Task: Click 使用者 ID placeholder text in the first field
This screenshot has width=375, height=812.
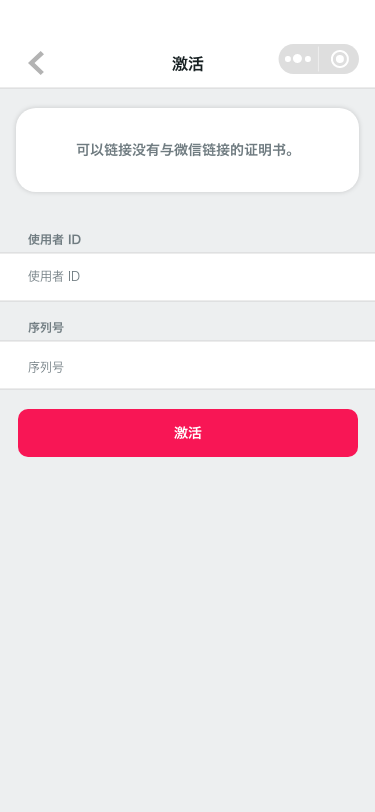Action: coord(54,277)
